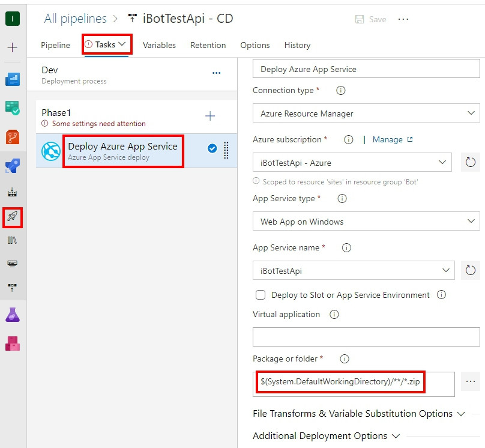Show Virtual application info tooltip
Image resolution: width=485 pixels, height=448 pixels.
pyautogui.click(x=334, y=314)
